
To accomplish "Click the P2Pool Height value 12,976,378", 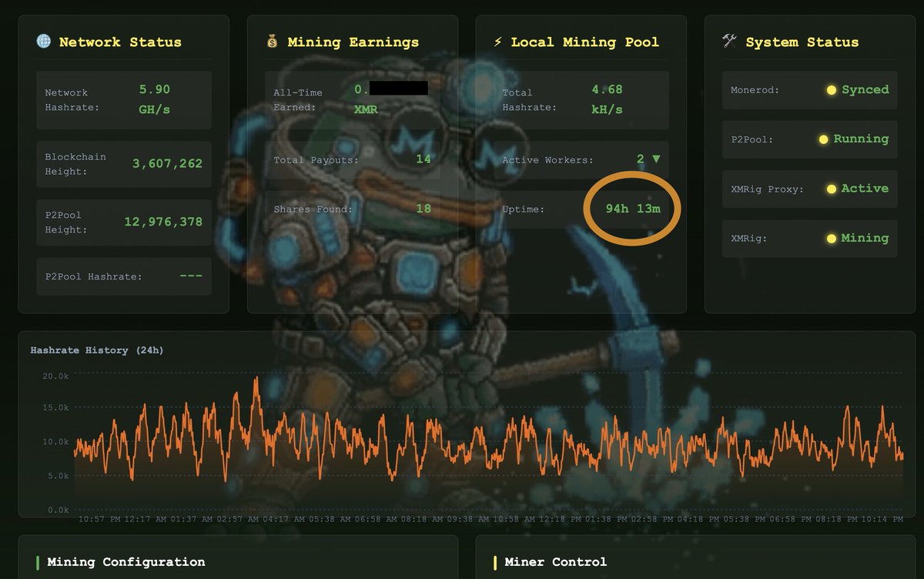I will 163,222.
